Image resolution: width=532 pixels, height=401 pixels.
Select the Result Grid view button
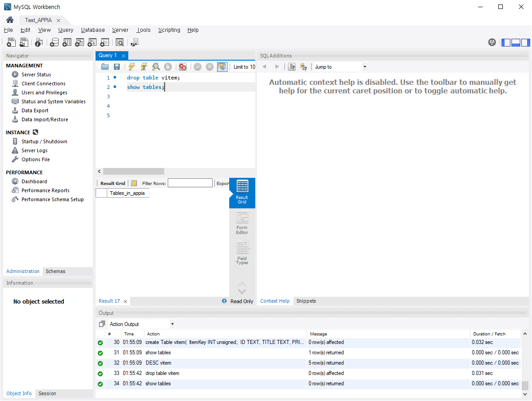[242, 193]
